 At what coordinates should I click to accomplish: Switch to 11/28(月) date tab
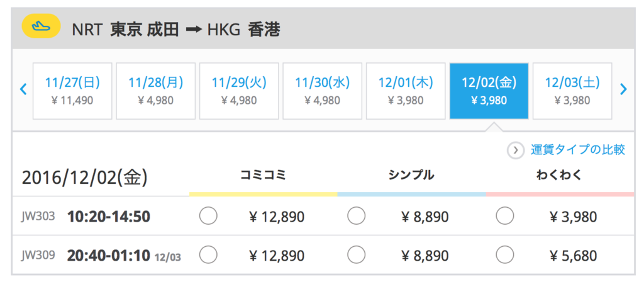(156, 91)
